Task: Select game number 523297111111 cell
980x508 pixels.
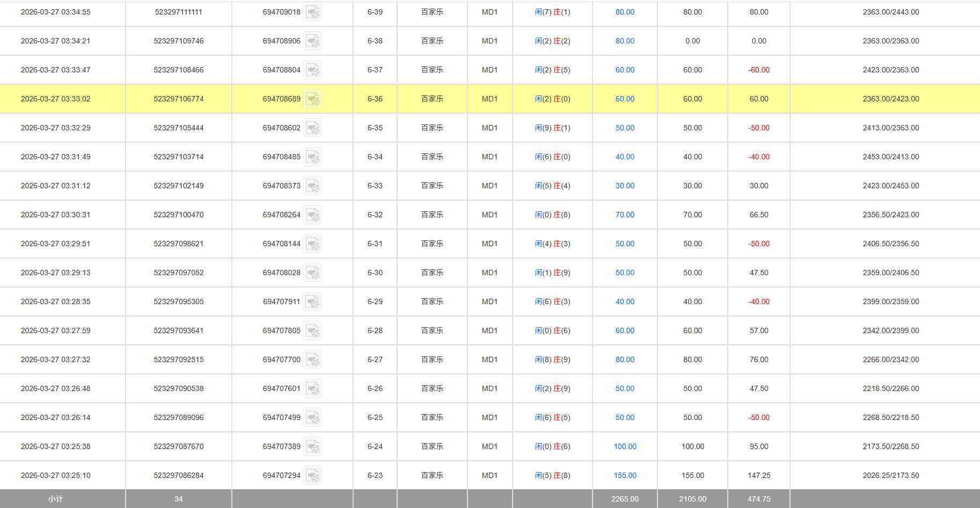Action: [178, 11]
